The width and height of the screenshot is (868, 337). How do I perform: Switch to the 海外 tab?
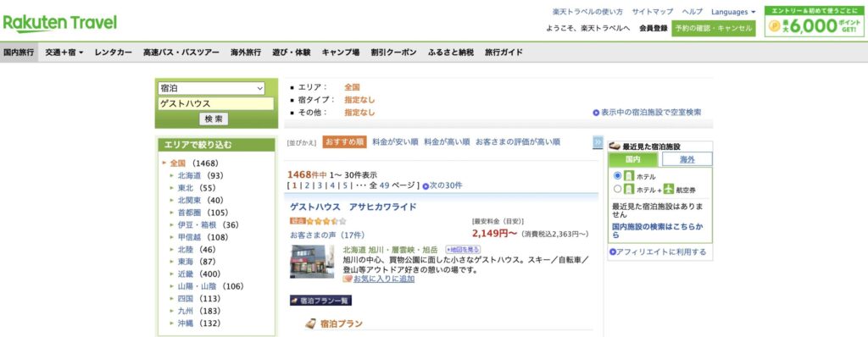(687, 159)
